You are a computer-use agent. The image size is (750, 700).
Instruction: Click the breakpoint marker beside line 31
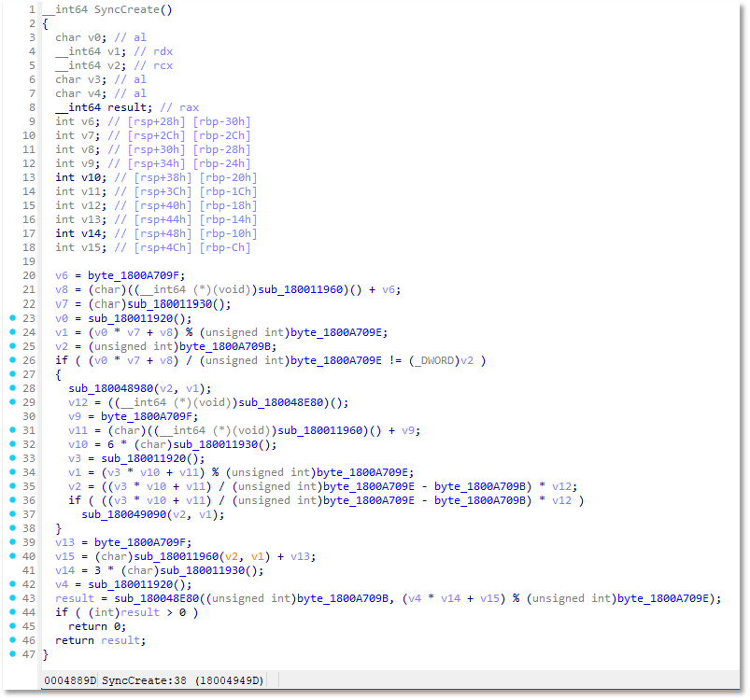click(x=10, y=430)
